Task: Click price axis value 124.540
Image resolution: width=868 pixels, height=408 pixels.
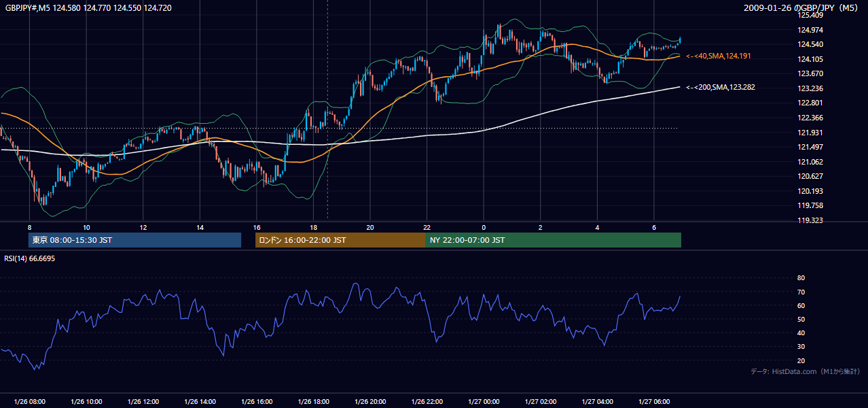Action: pos(810,44)
